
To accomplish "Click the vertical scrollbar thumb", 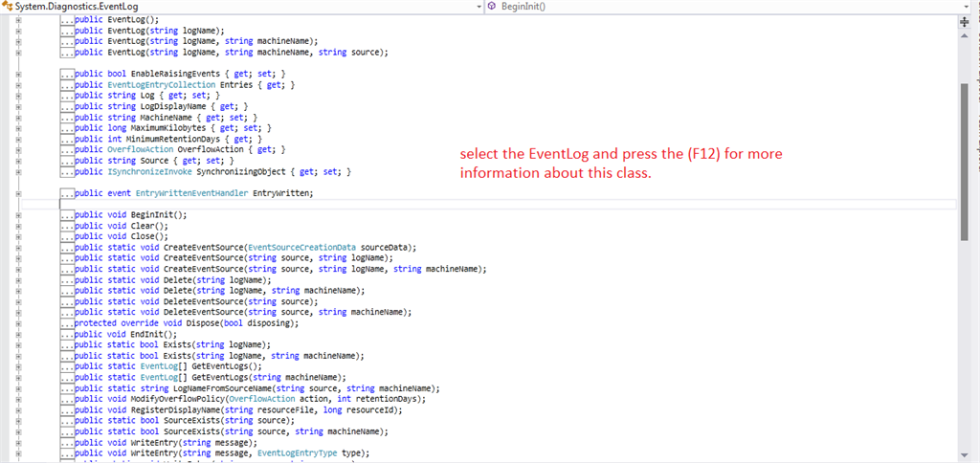I will click(964, 160).
